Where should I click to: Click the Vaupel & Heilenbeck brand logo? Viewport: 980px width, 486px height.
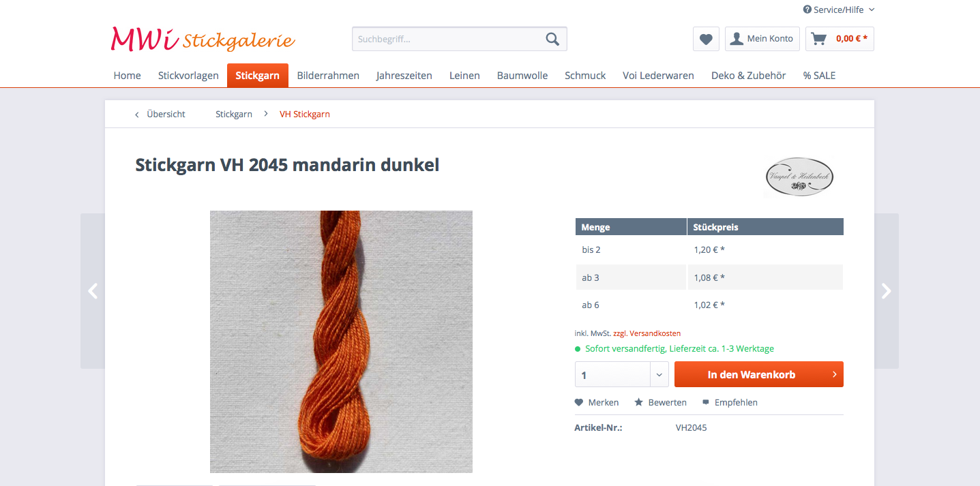pyautogui.click(x=799, y=177)
